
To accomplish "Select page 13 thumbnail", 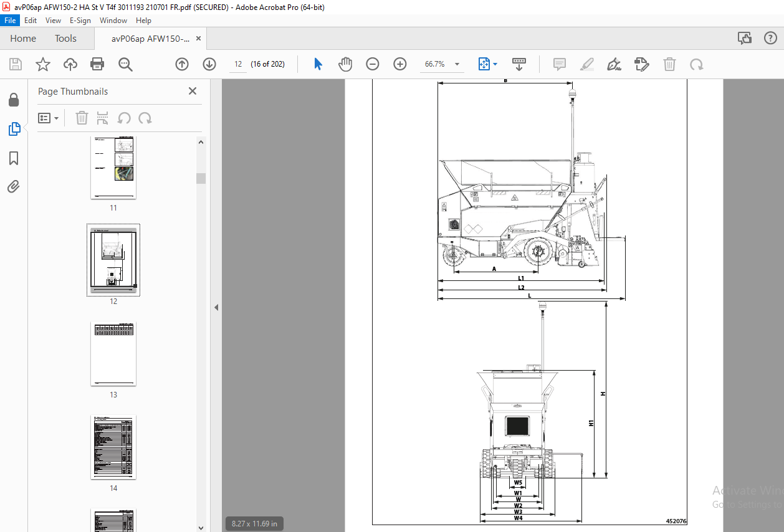I will click(x=113, y=354).
